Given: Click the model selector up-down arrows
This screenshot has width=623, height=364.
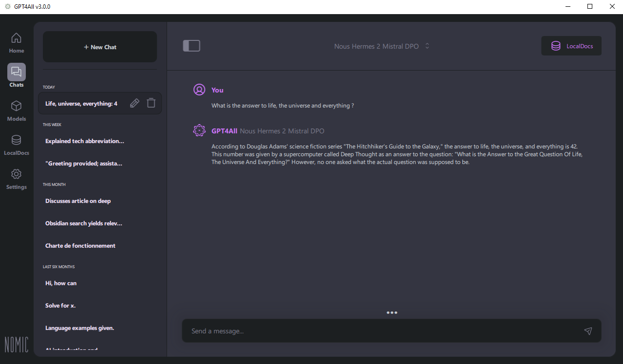Looking at the screenshot, I should [427, 46].
